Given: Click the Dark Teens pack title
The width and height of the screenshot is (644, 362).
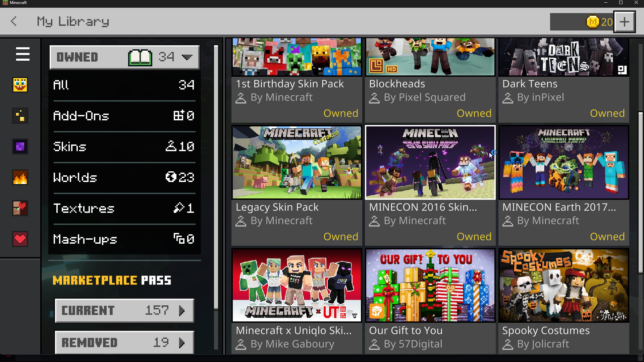Looking at the screenshot, I should [530, 84].
